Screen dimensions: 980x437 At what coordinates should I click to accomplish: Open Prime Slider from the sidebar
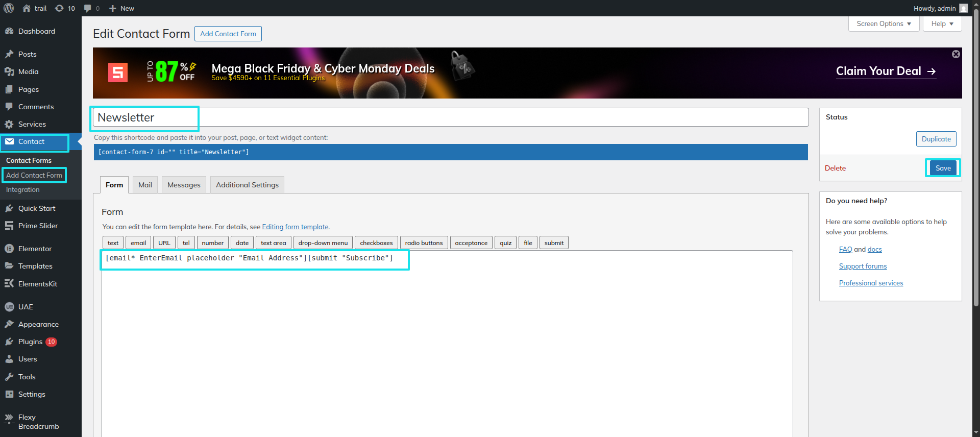click(x=38, y=226)
